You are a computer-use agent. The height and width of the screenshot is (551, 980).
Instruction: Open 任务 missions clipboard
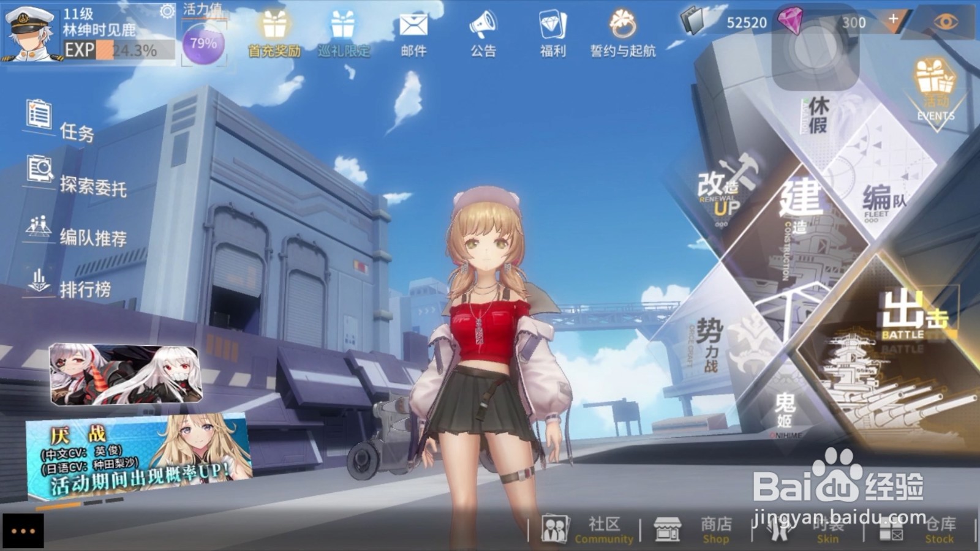(60, 121)
